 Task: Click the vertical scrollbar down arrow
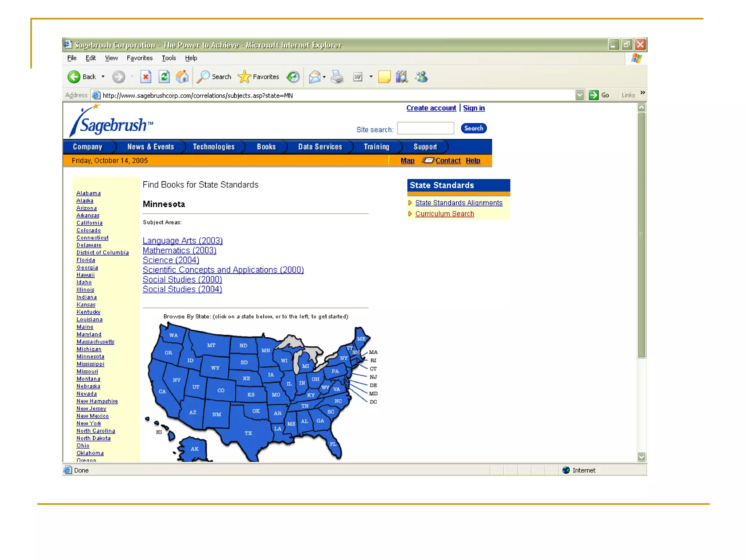pyautogui.click(x=641, y=457)
